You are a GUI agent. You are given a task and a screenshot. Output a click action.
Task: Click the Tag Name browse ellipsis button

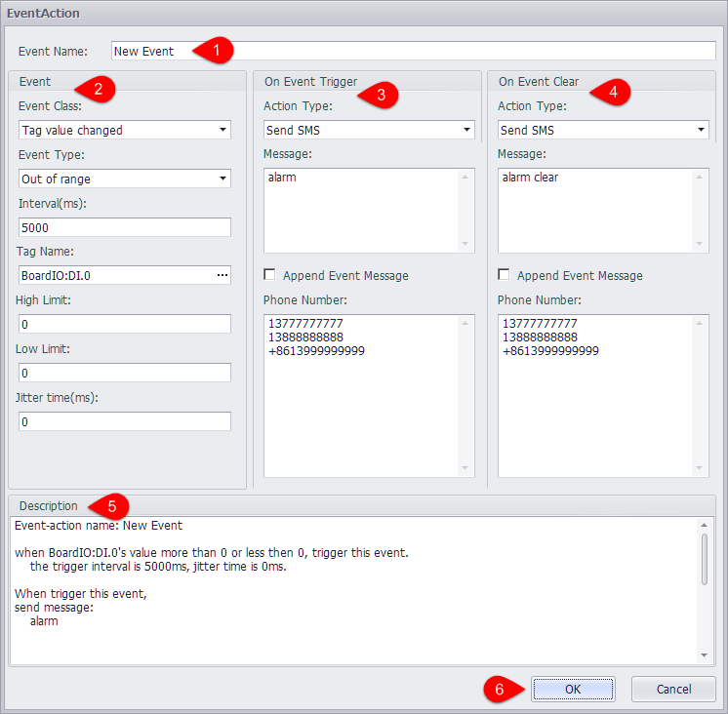[222, 276]
